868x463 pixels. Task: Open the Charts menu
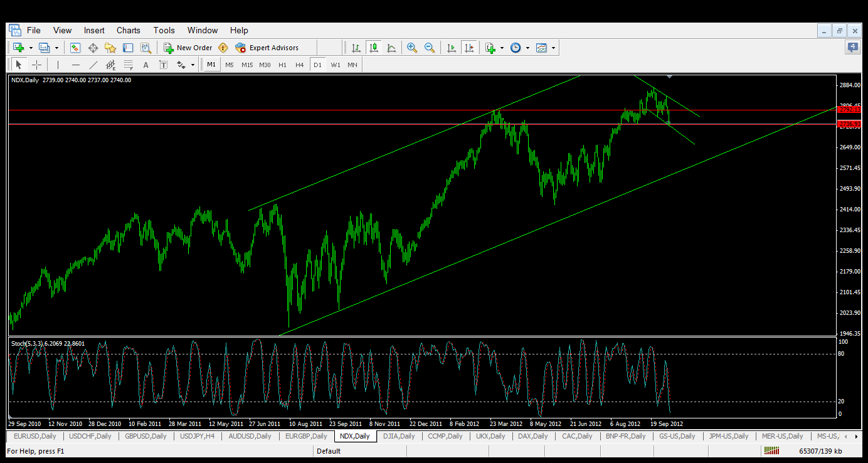(129, 30)
